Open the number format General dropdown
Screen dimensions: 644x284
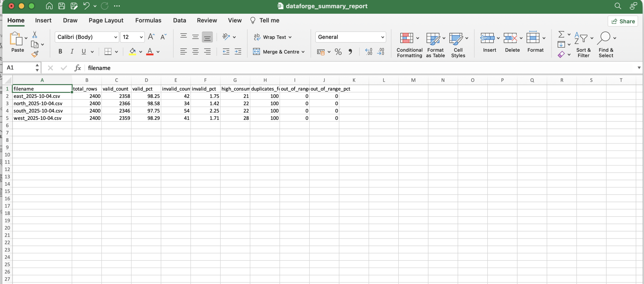pos(382,37)
